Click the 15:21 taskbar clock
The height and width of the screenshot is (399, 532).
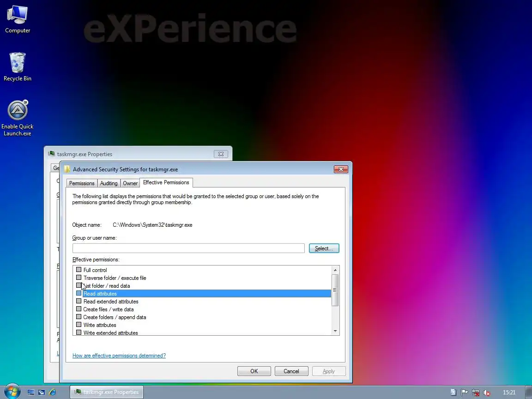[x=509, y=393]
